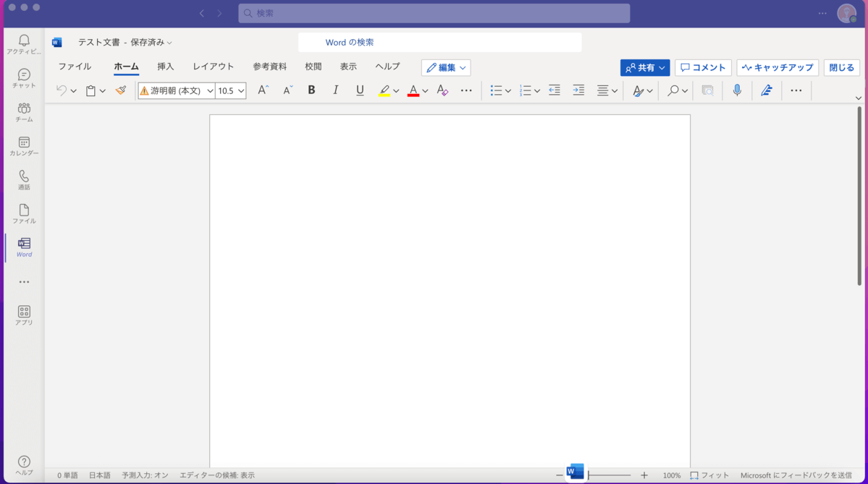Image resolution: width=868 pixels, height=484 pixels.
Task: Open Apps (アプリ) in the sidebar
Action: coord(24,315)
